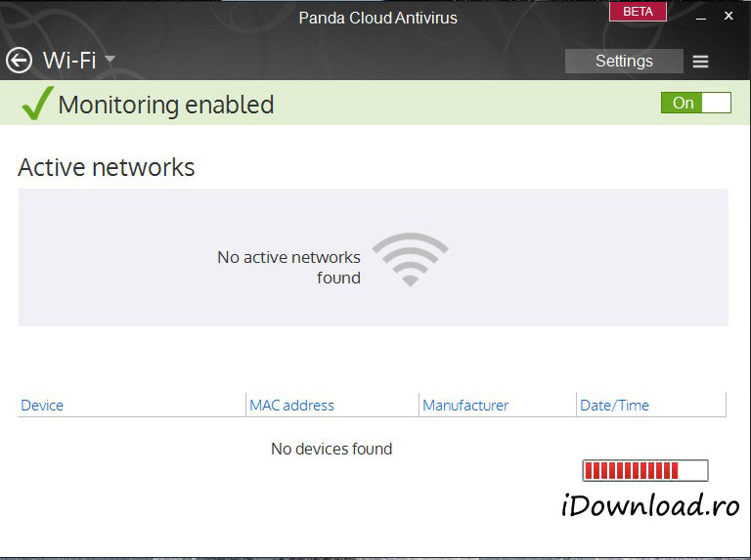Click the BETA badge
This screenshot has width=751, height=560.
coord(638,12)
